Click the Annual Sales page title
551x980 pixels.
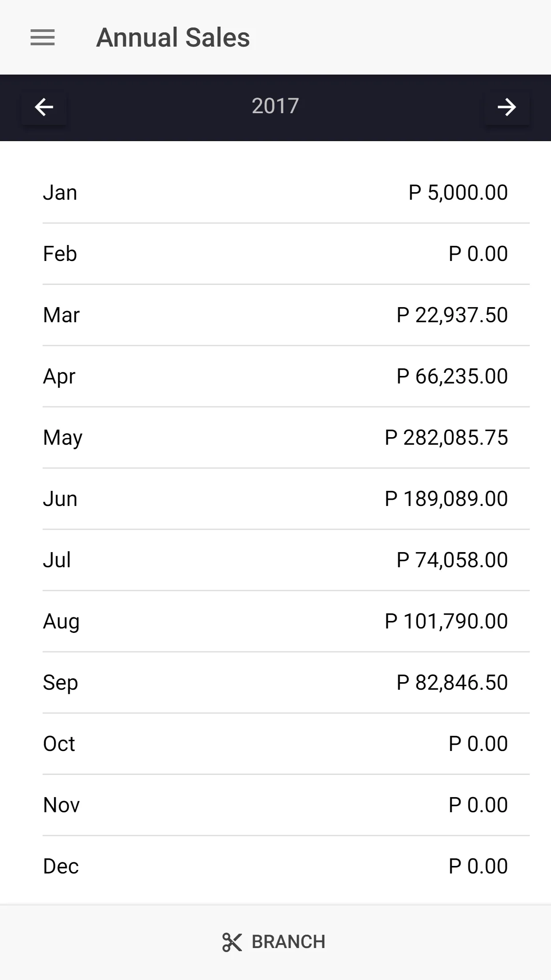(x=173, y=37)
